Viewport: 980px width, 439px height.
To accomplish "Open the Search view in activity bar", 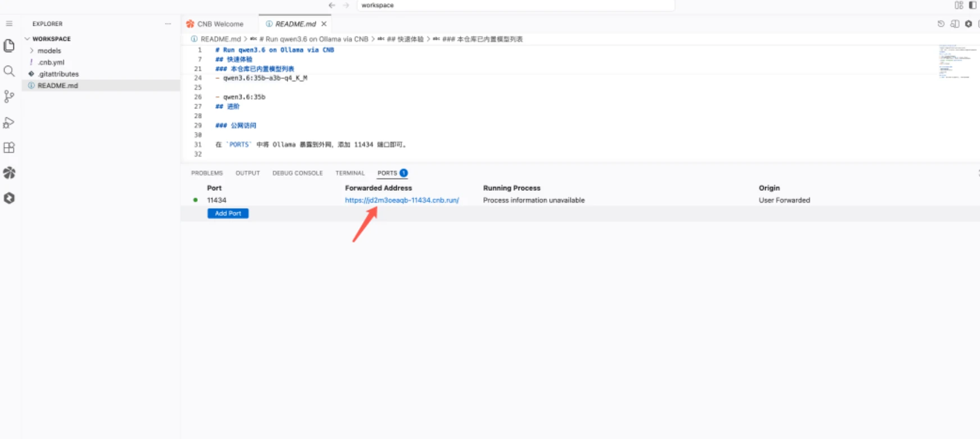I will pyautogui.click(x=9, y=71).
